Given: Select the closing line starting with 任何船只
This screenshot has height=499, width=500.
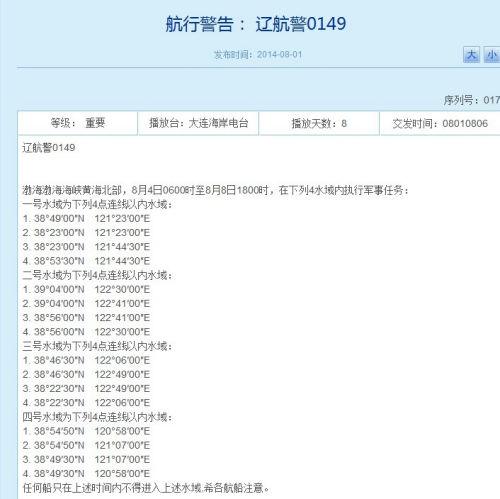Looking at the screenshot, I should [x=146, y=488].
